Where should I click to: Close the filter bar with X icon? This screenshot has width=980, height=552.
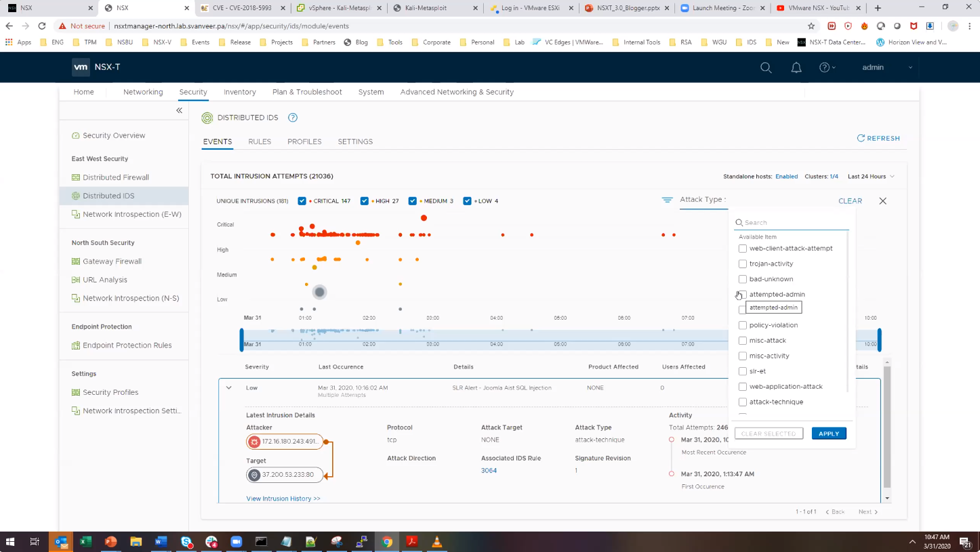coord(882,201)
